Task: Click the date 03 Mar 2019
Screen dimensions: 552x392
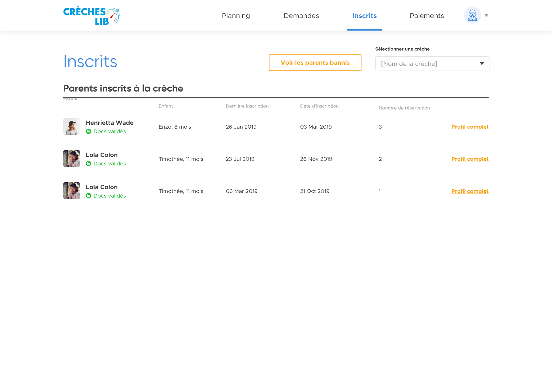Action: [x=316, y=127]
